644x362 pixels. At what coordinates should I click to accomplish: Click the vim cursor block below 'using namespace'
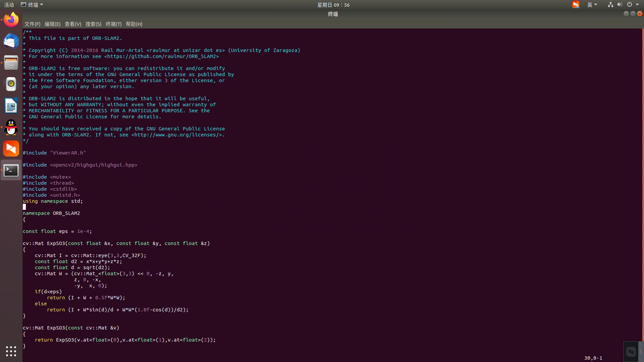24,207
